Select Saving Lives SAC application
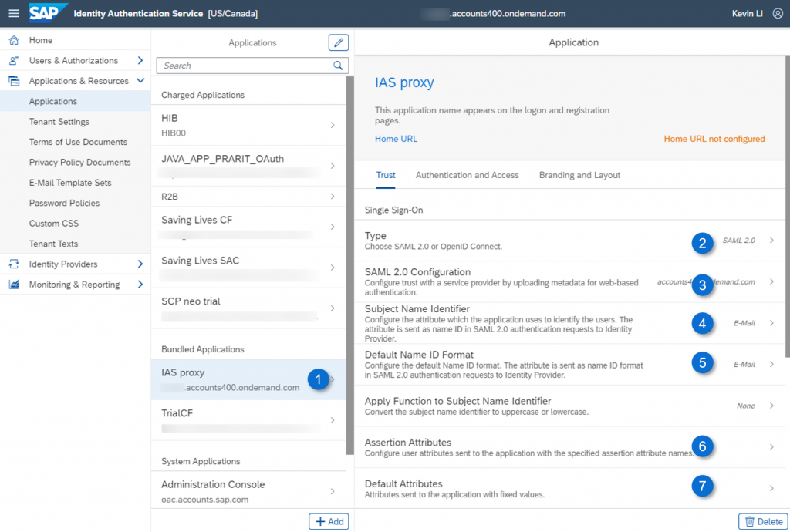 (248, 268)
